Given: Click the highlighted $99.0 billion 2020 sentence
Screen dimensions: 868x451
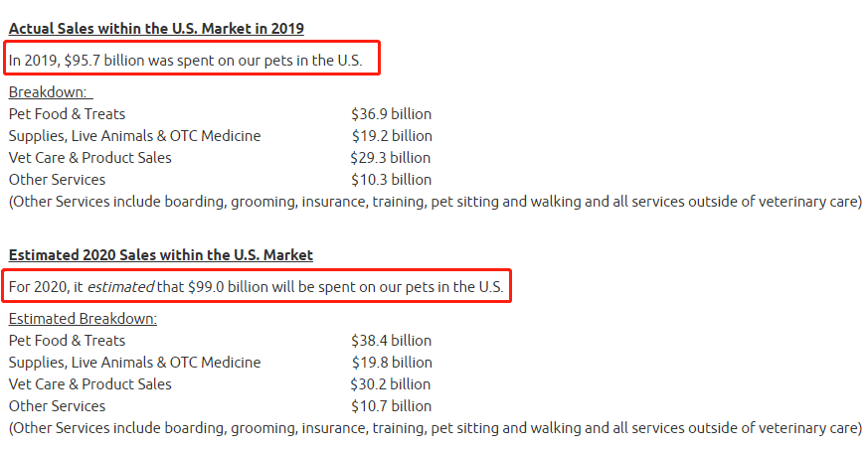Looking at the screenshot, I should (x=257, y=287).
